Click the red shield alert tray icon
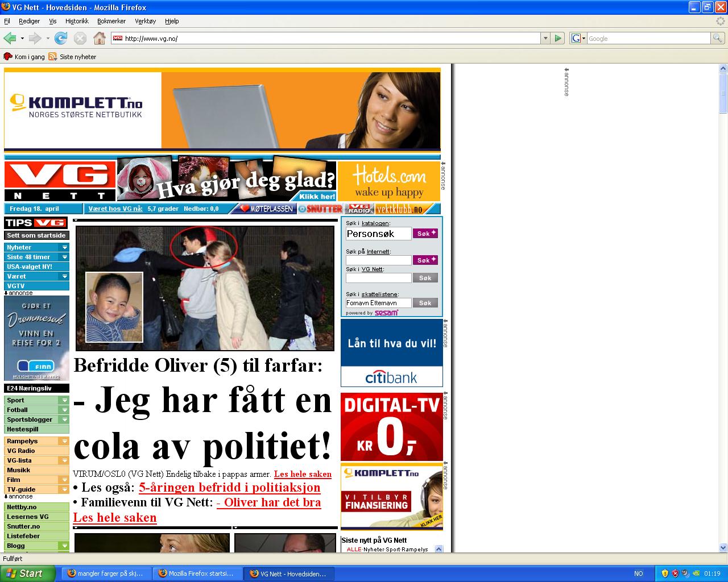The height and width of the screenshot is (582, 728). (x=675, y=573)
